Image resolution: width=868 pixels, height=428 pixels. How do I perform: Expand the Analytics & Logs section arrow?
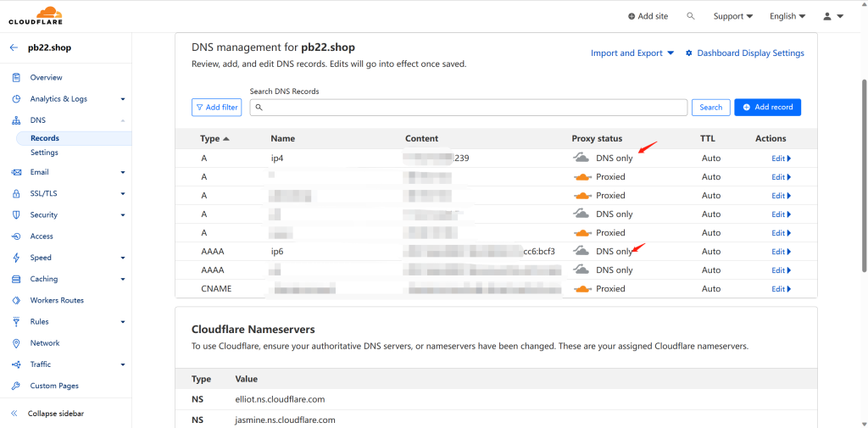point(123,99)
